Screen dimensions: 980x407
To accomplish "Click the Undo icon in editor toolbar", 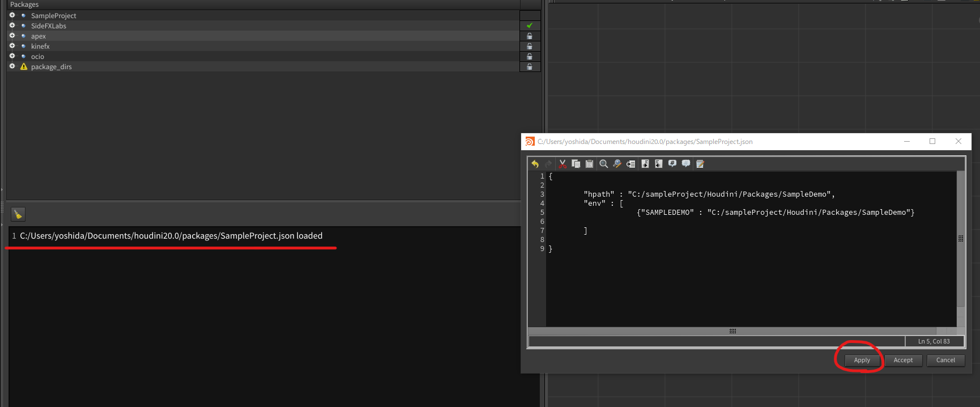I will click(x=535, y=164).
